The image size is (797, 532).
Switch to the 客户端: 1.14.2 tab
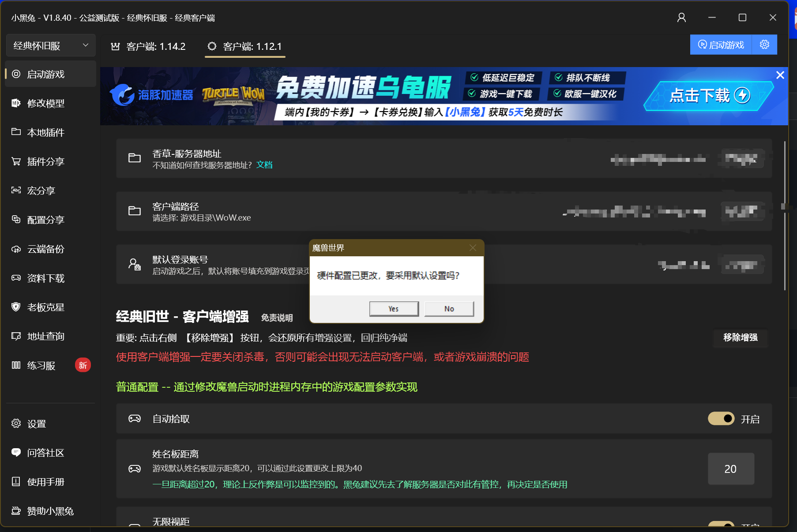coord(148,46)
